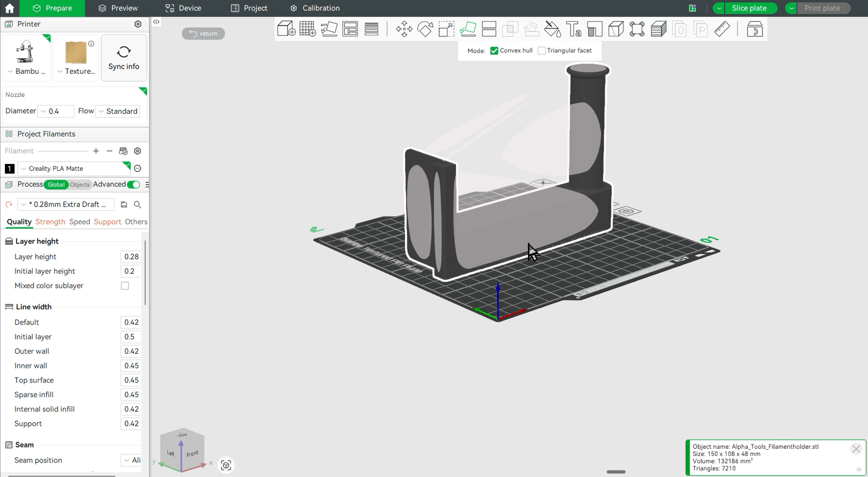Open the filament settings gear icon
This screenshot has height=477, width=868.
click(x=137, y=151)
